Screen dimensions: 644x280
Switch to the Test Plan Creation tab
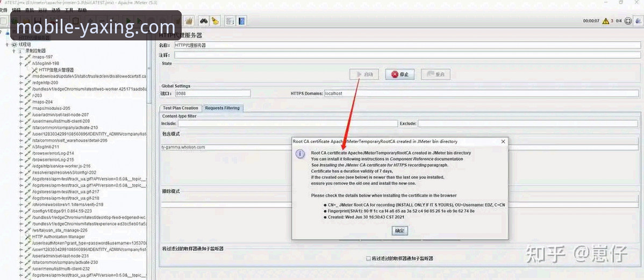click(x=180, y=108)
